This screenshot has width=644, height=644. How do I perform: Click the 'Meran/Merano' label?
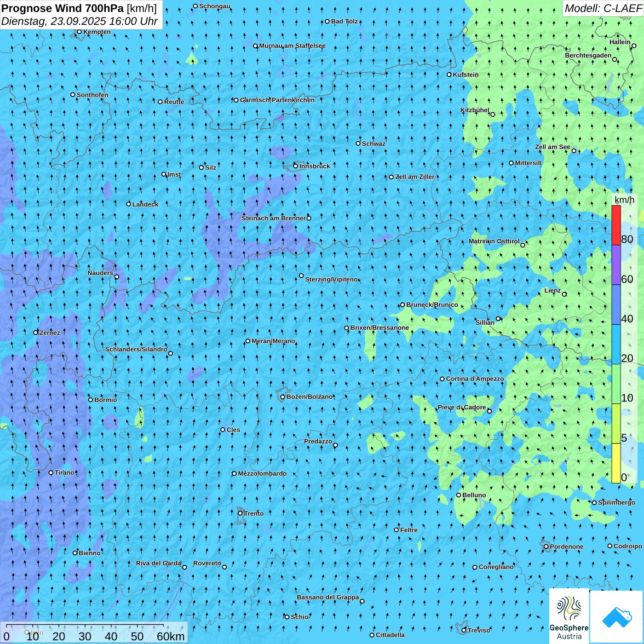click(x=274, y=341)
